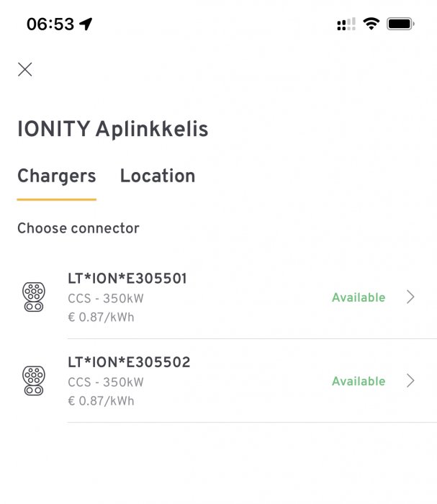Tap the 06:53 clock in status bar
The height and width of the screenshot is (504, 437).
click(x=50, y=24)
